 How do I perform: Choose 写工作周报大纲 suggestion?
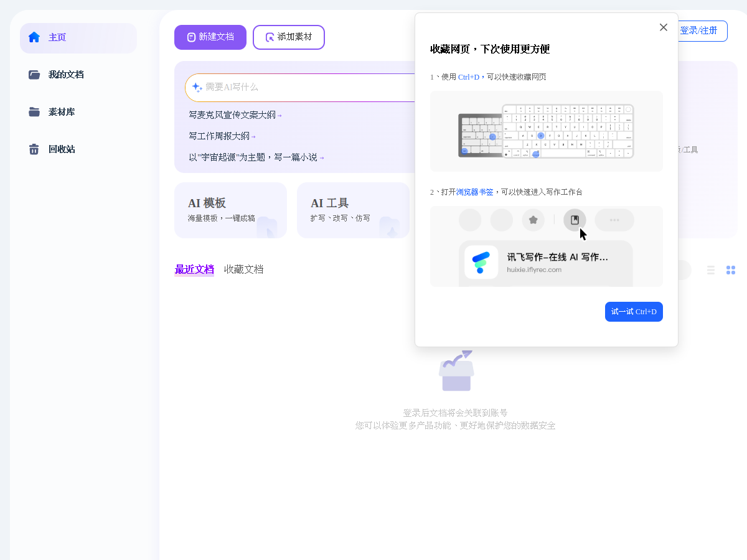coord(222,136)
